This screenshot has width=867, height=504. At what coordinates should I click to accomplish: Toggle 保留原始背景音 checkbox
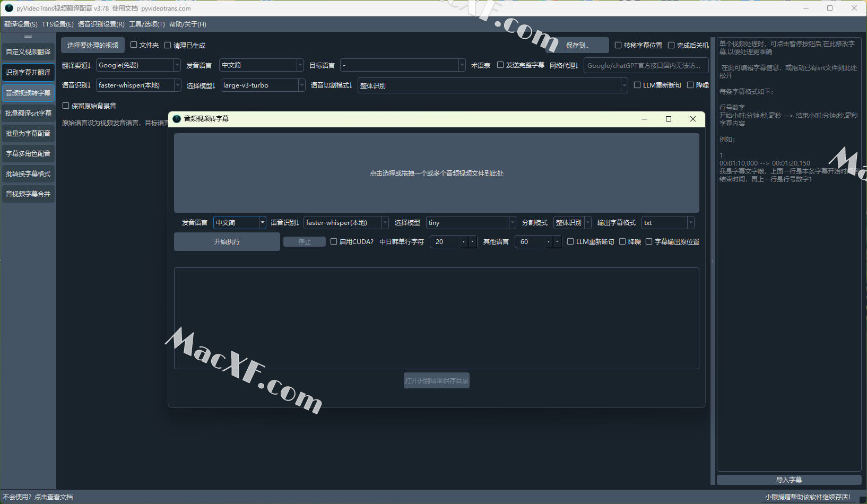(x=66, y=106)
